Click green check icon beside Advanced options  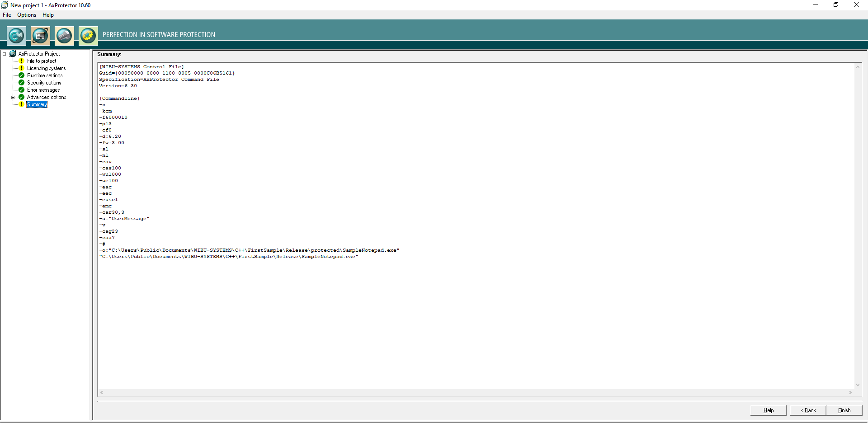coord(21,97)
